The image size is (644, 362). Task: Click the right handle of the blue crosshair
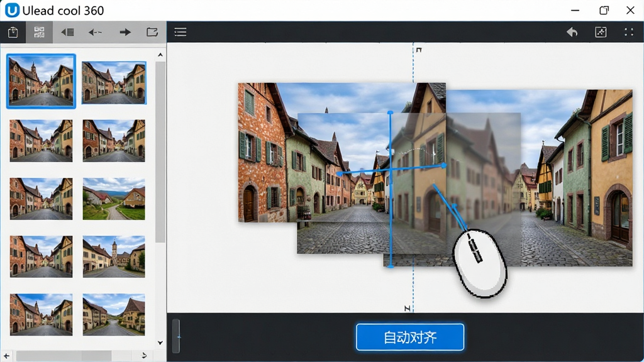click(444, 165)
